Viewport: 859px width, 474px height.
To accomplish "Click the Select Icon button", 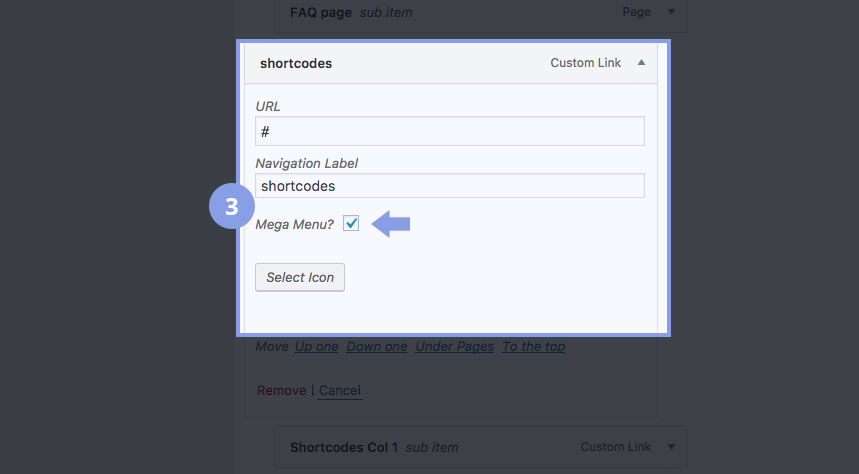I will [x=300, y=277].
